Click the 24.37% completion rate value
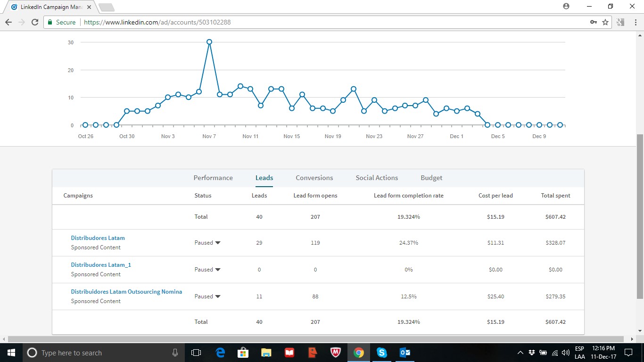This screenshot has width=644, height=362. coord(408,243)
